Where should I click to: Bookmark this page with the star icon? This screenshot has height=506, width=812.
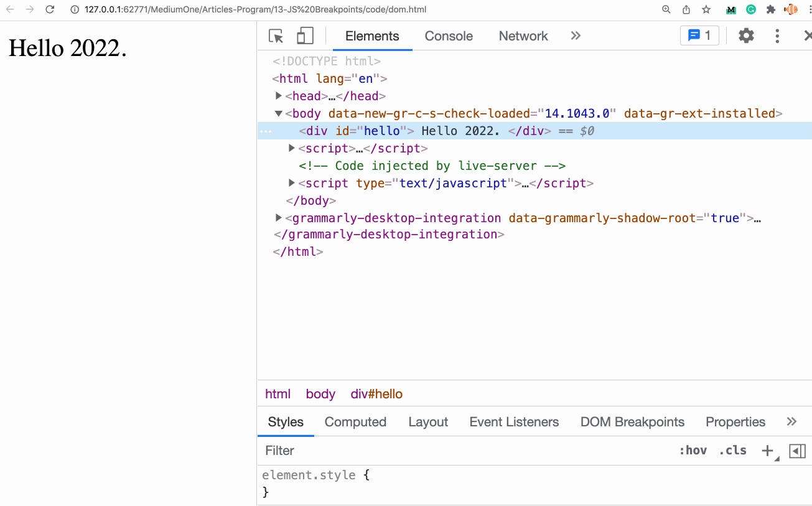[706, 9]
